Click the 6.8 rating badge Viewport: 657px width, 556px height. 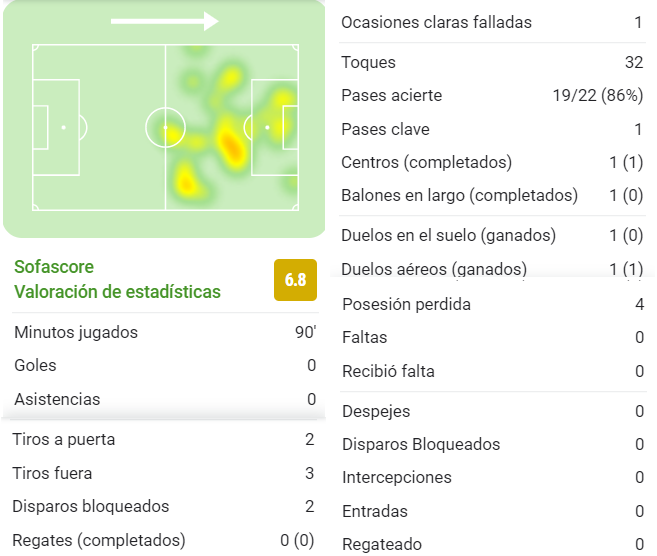tap(295, 279)
